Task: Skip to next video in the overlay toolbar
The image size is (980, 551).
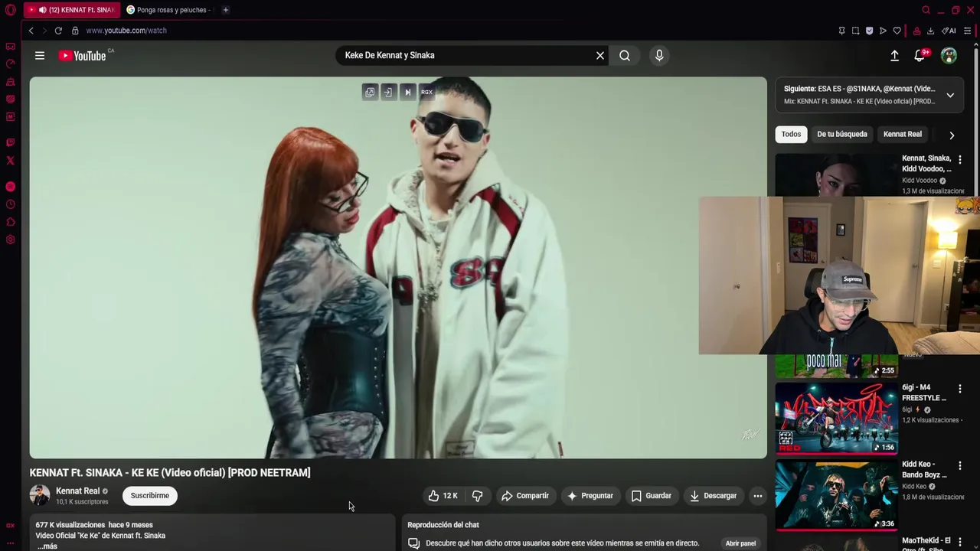Action: click(x=407, y=92)
